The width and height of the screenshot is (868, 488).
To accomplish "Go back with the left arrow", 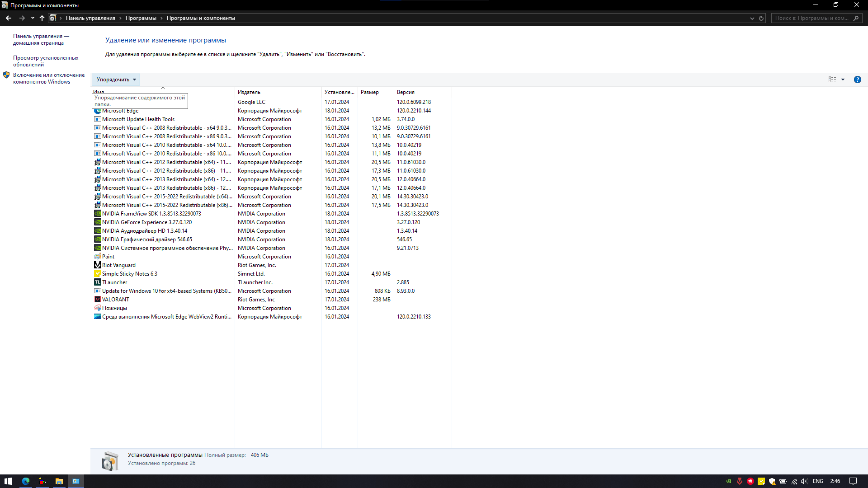I will [x=9, y=18].
